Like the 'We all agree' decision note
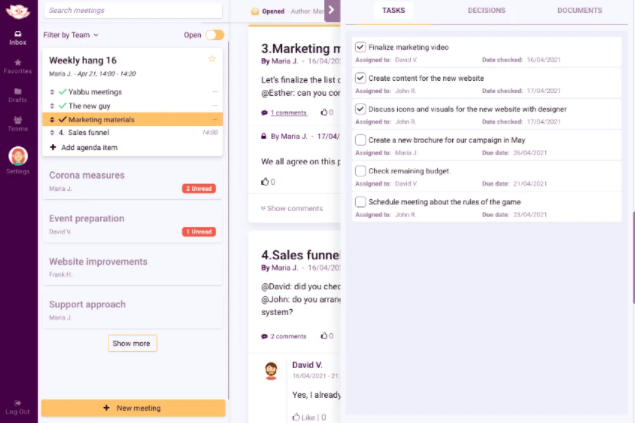The width and height of the screenshot is (635, 423). point(265,181)
